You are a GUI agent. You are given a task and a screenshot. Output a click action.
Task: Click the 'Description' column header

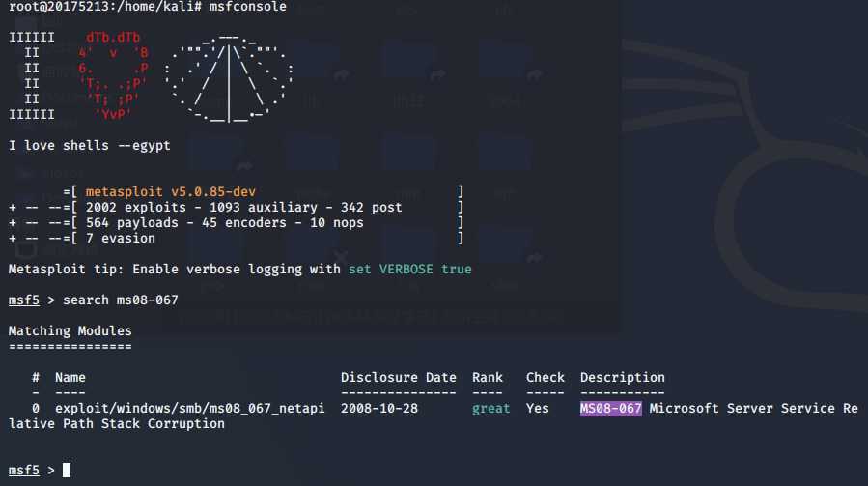point(622,378)
